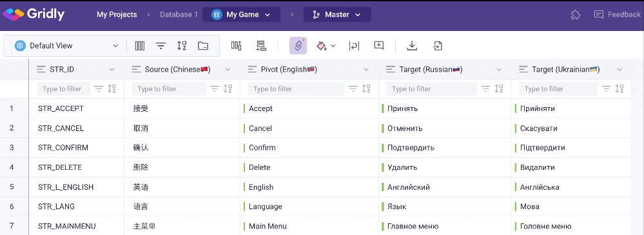This screenshot has height=235, width=644.
Task: Expand the STR_ID column header menu
Action: (112, 70)
